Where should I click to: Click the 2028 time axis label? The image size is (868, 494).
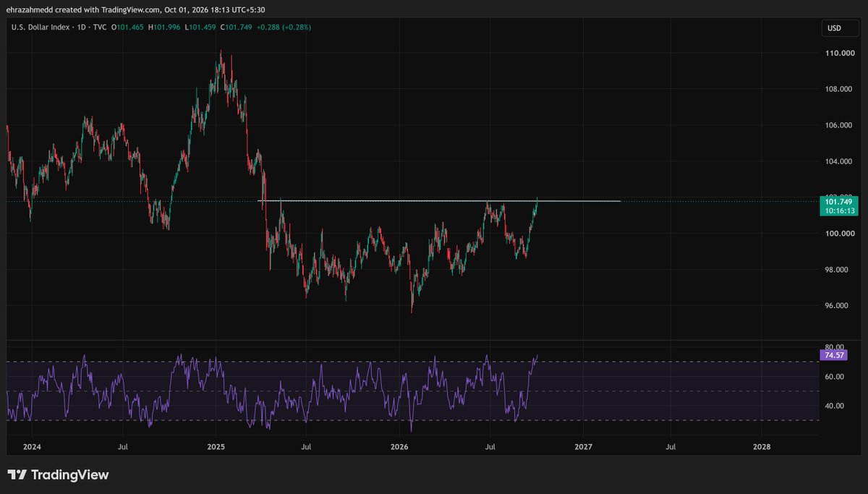(762, 447)
